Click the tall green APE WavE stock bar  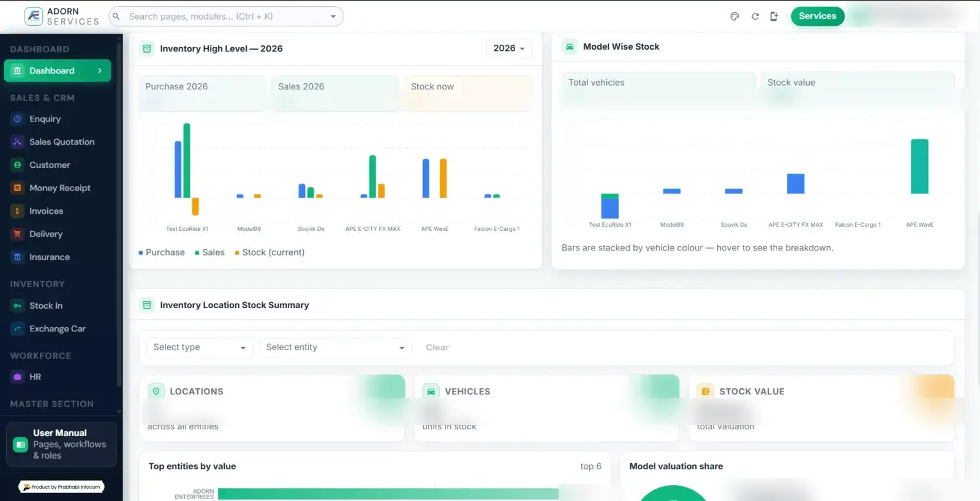[919, 167]
